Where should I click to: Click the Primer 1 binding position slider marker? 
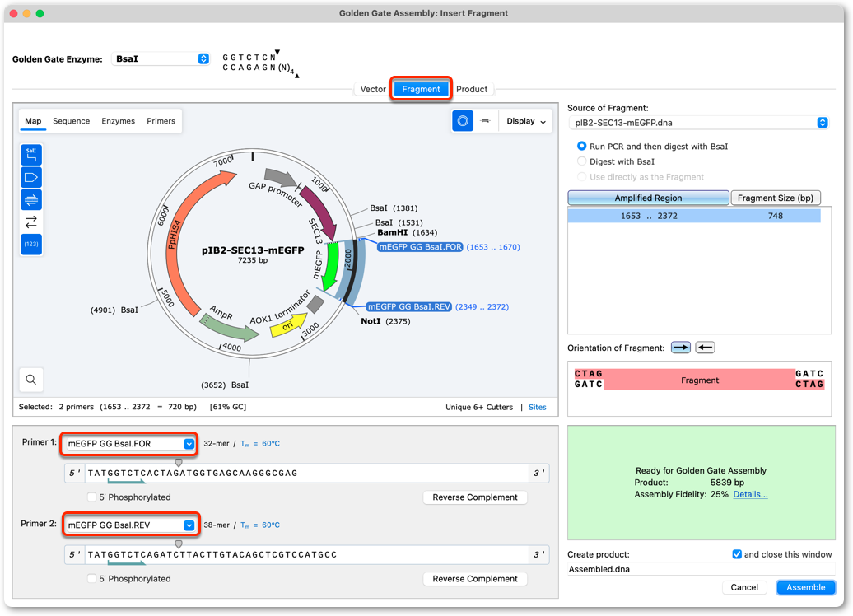(x=179, y=463)
